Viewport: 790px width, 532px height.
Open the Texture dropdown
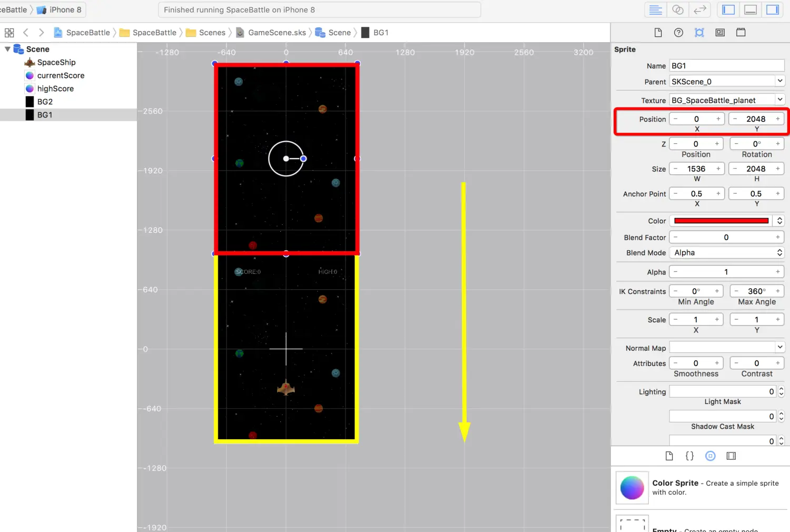point(727,100)
